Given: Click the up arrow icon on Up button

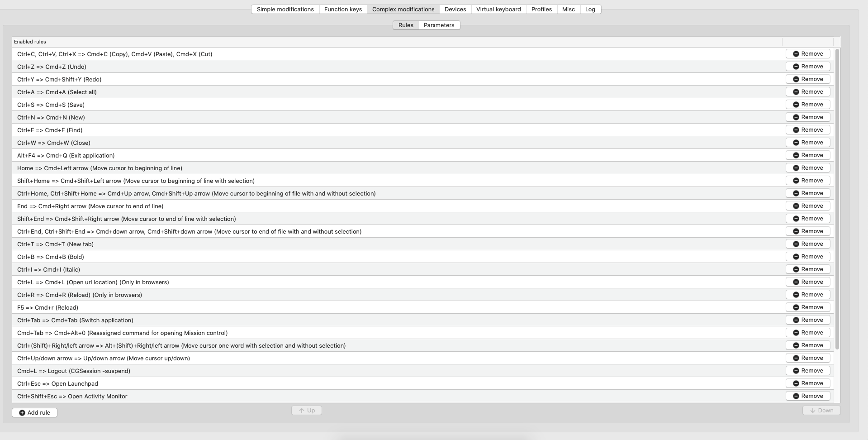Looking at the screenshot, I should pyautogui.click(x=302, y=411).
